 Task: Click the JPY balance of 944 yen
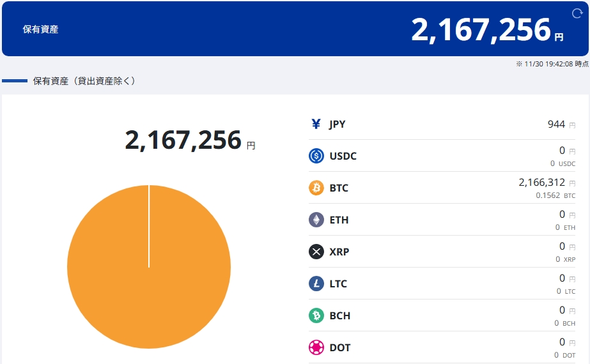[x=556, y=124]
